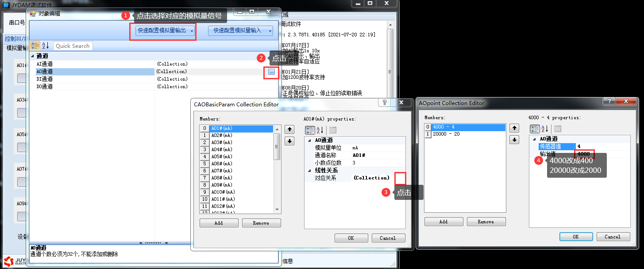Move member up in CAOBasicParam Collection Editor
The height and width of the screenshot is (269, 644).
pyautogui.click(x=289, y=129)
